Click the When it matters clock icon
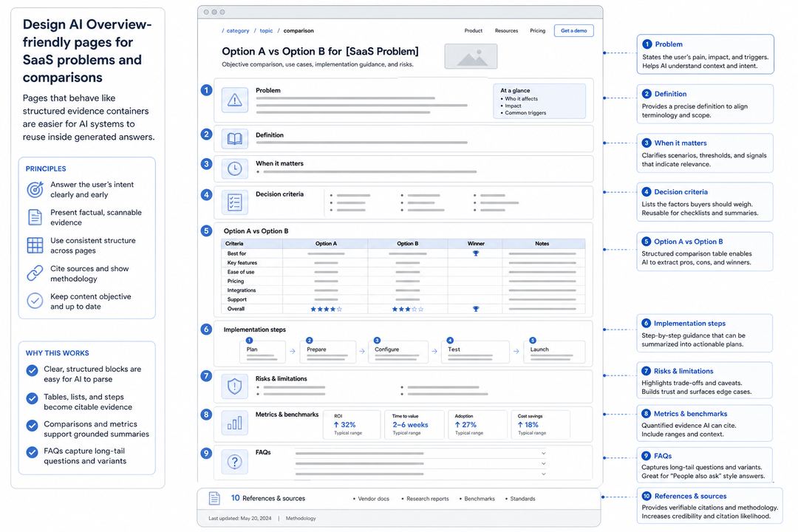Viewport: 798px width, 532px height. coord(235,168)
